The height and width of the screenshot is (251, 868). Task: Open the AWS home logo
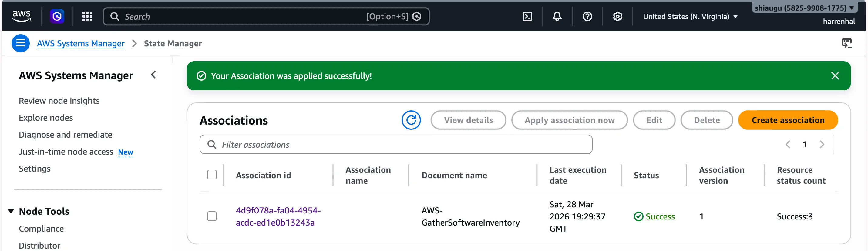pyautogui.click(x=22, y=16)
